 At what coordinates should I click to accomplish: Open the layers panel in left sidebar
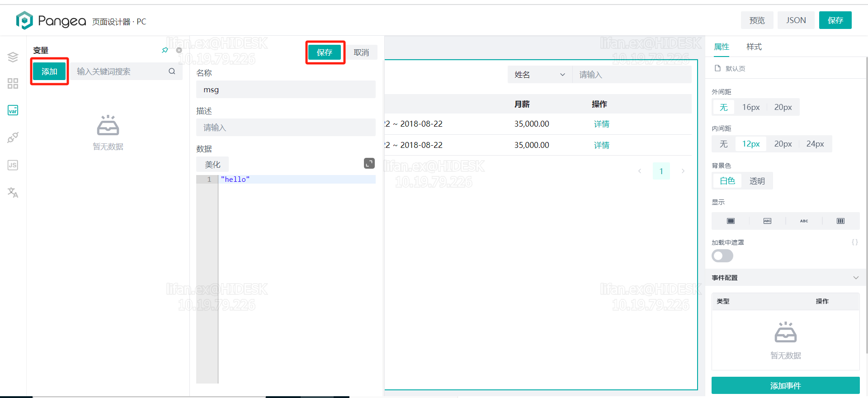tap(13, 57)
